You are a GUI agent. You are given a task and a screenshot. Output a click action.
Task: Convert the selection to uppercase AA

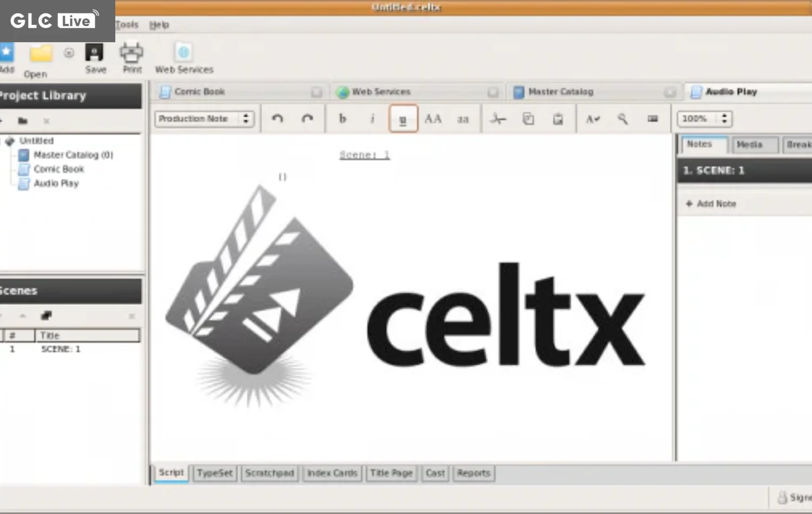tap(433, 118)
